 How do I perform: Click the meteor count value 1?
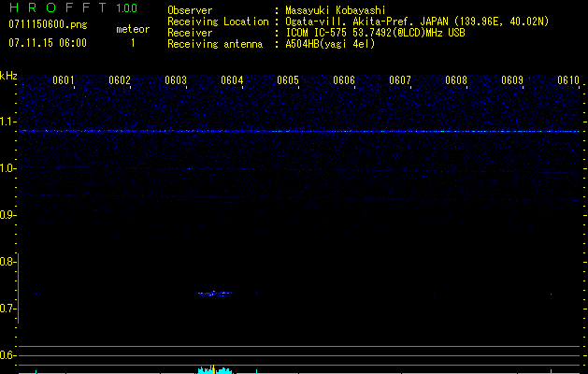click(132, 43)
